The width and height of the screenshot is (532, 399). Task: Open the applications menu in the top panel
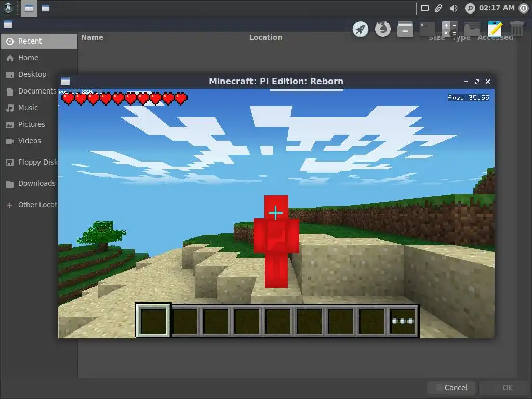8,8
